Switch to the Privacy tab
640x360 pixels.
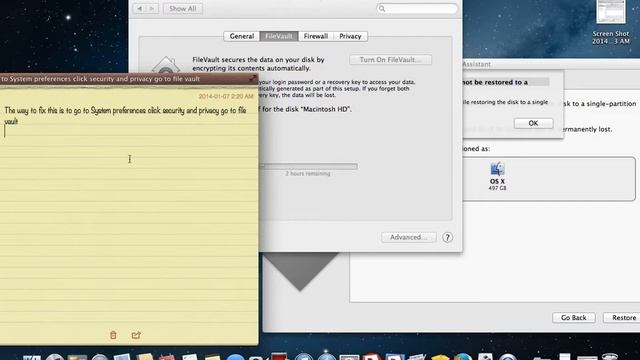pyautogui.click(x=350, y=36)
